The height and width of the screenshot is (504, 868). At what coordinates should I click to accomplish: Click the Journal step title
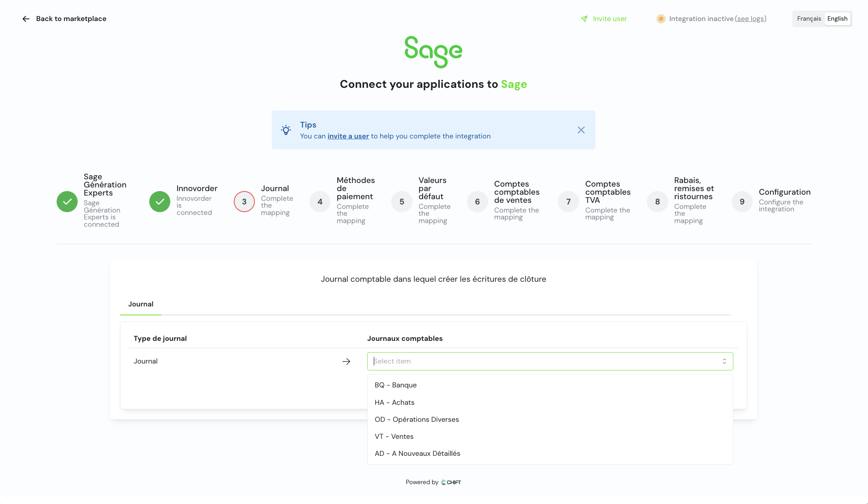pyautogui.click(x=275, y=188)
